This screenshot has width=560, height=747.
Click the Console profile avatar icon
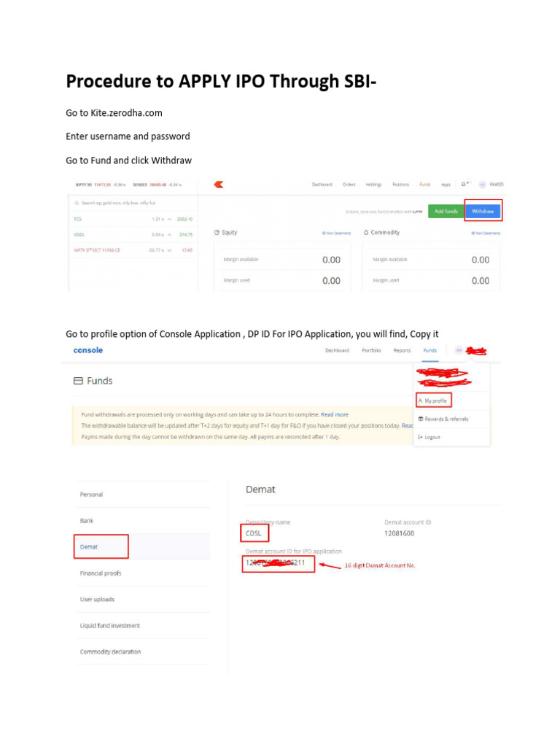pos(459,350)
